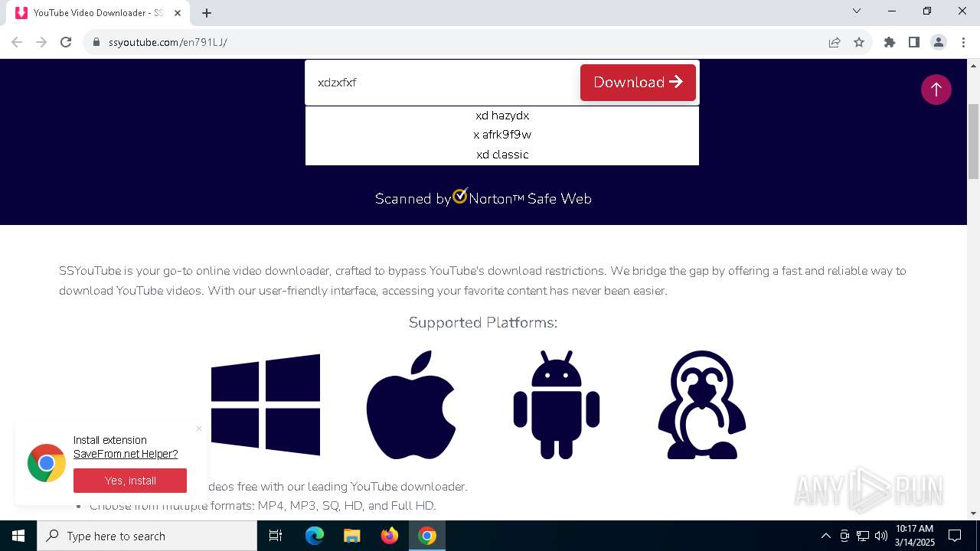Click 'Supported Platforms:' heading
The height and width of the screenshot is (551, 980).
483,322
